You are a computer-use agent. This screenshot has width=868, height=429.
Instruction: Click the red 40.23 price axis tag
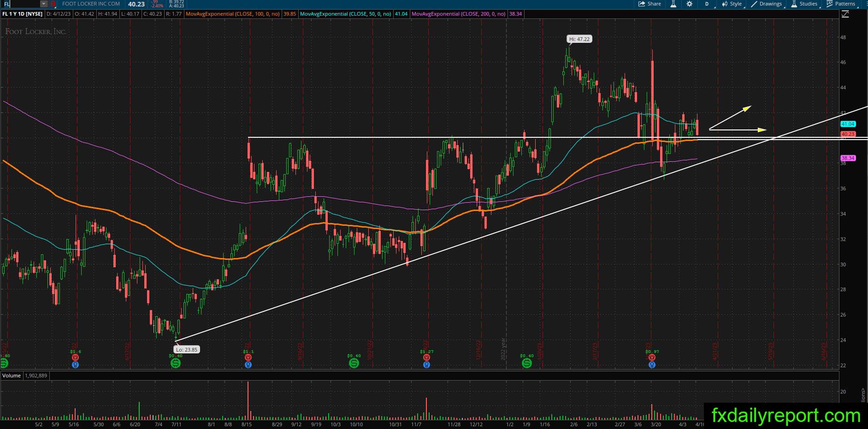[x=848, y=134]
